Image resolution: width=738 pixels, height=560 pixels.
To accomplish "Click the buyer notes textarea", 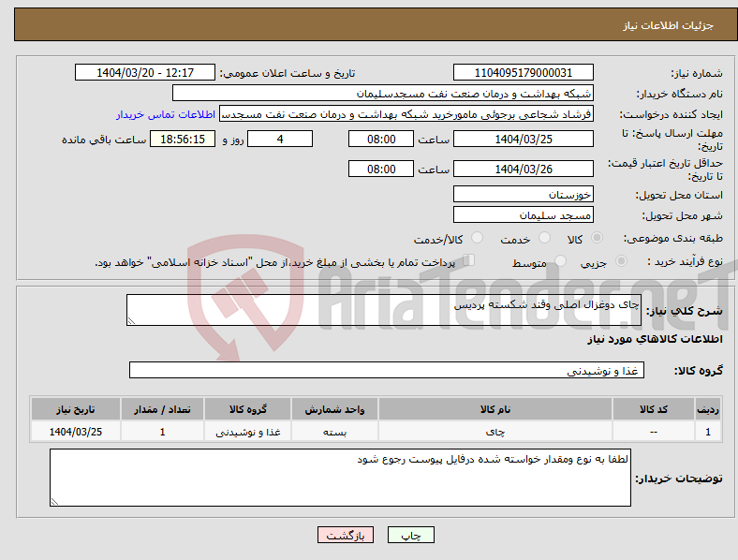I will (340, 478).
